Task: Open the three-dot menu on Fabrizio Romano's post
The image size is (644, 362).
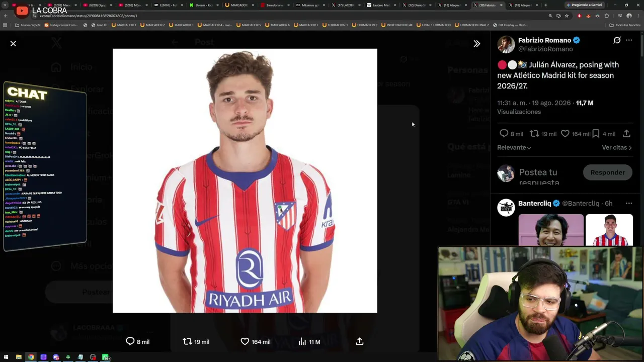Action: click(629, 40)
